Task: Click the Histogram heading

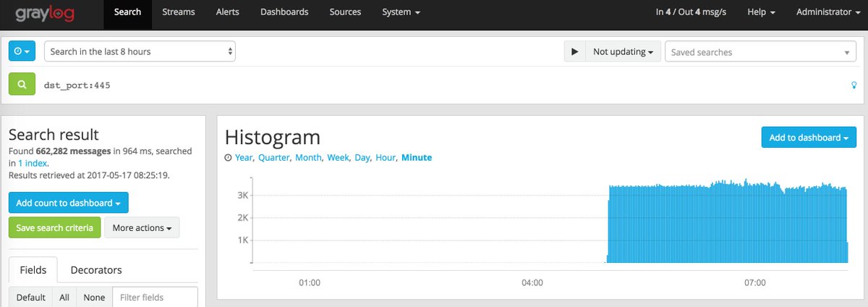Action: [273, 138]
